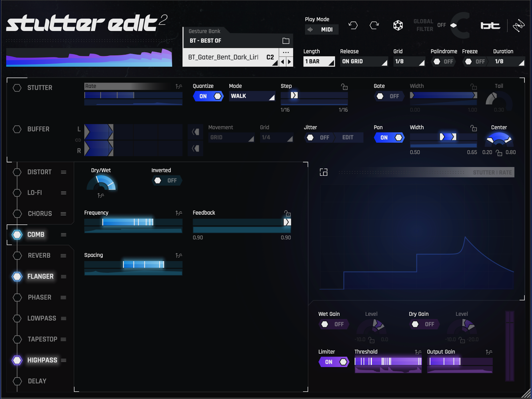Viewport: 532px width, 399px height.
Task: Click the Reverb module reorder handle
Action: (x=64, y=256)
